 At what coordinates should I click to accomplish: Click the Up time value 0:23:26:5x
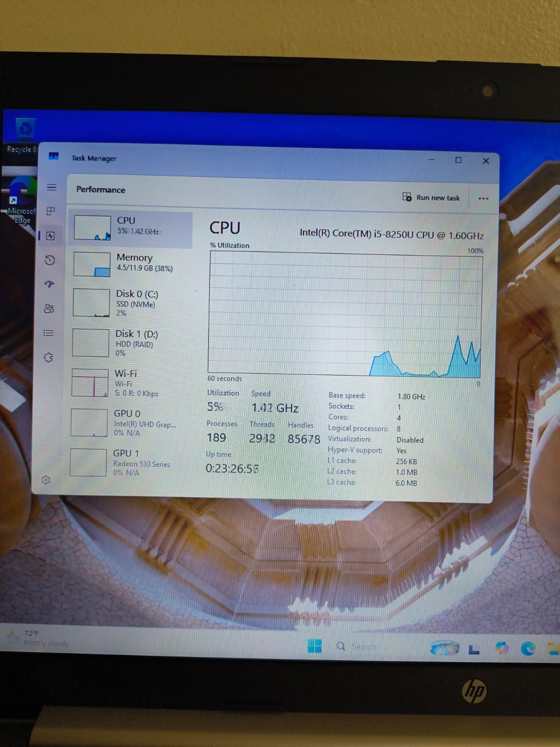pyautogui.click(x=232, y=468)
